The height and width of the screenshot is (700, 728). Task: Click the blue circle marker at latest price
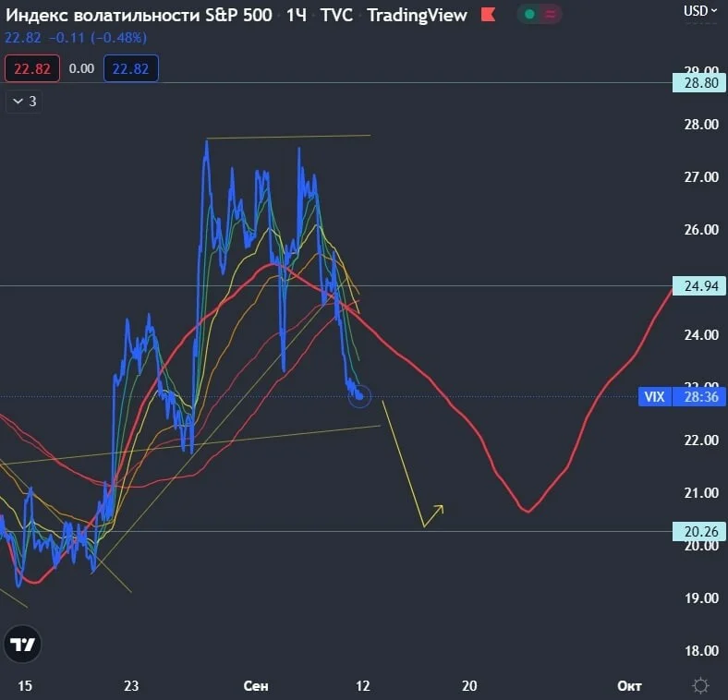(x=359, y=396)
